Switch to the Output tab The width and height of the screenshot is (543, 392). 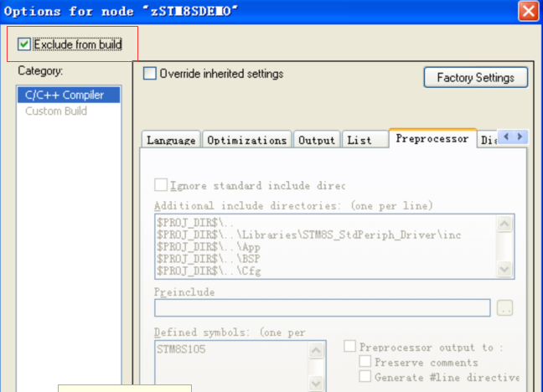click(x=317, y=141)
